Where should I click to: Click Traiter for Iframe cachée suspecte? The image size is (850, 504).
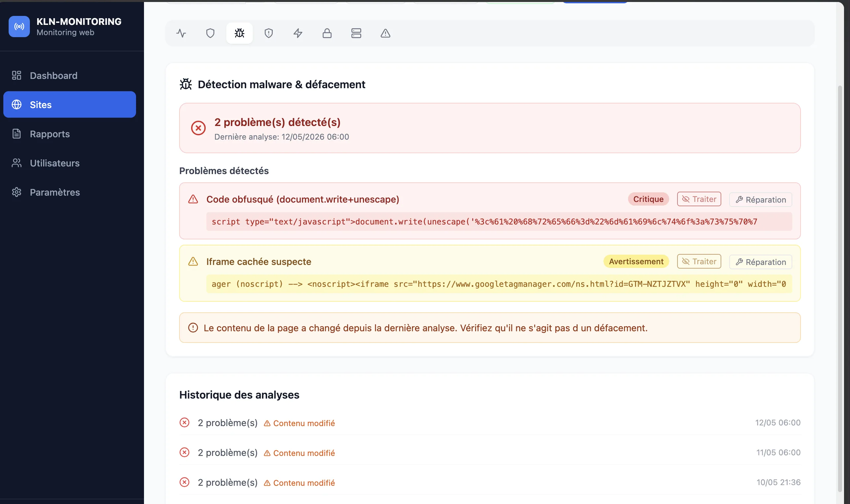point(699,262)
